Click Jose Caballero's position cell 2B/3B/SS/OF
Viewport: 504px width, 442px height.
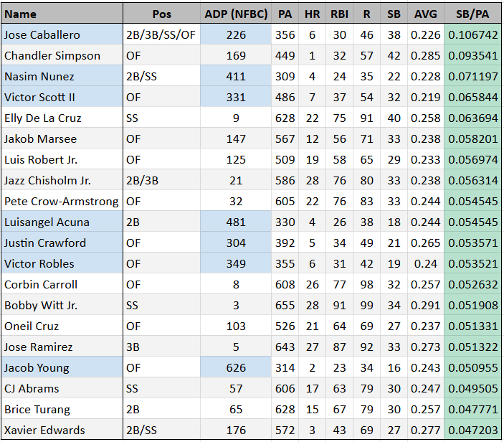point(161,34)
